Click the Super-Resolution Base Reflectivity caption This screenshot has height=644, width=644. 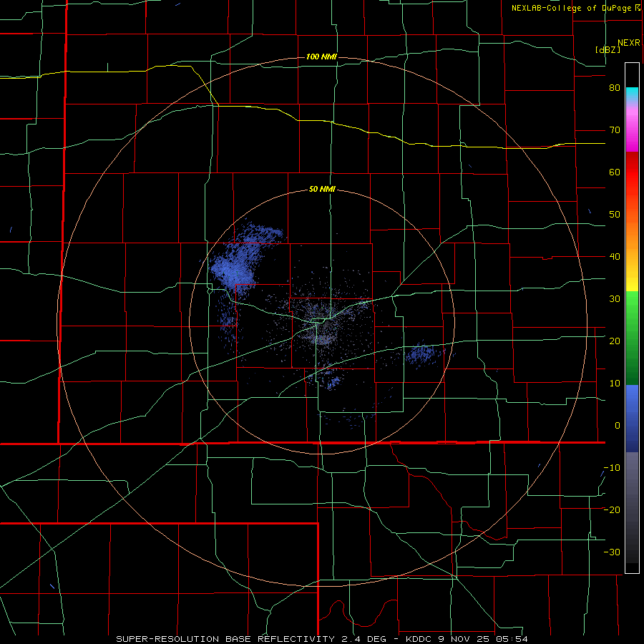(x=321, y=639)
